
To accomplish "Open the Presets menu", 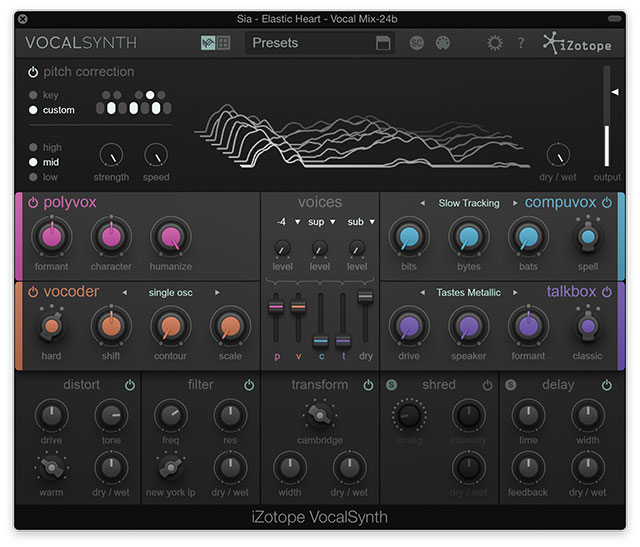I will click(x=310, y=43).
